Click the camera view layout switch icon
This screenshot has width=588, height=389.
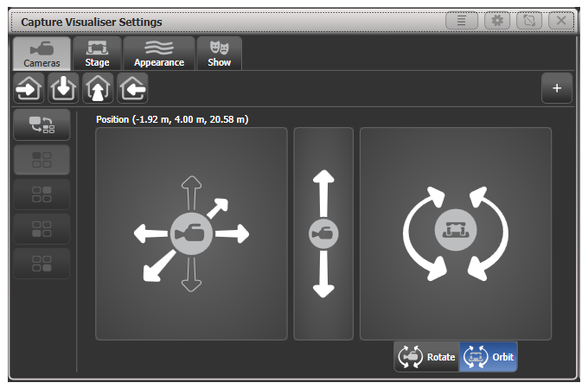(42, 124)
